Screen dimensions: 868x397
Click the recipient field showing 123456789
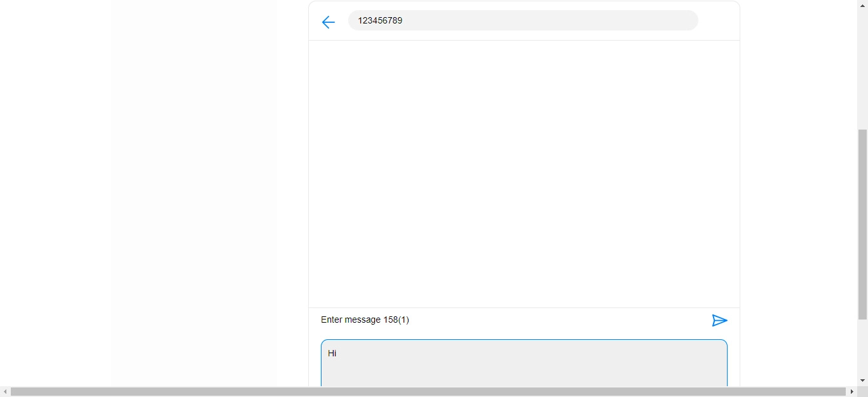click(x=523, y=20)
